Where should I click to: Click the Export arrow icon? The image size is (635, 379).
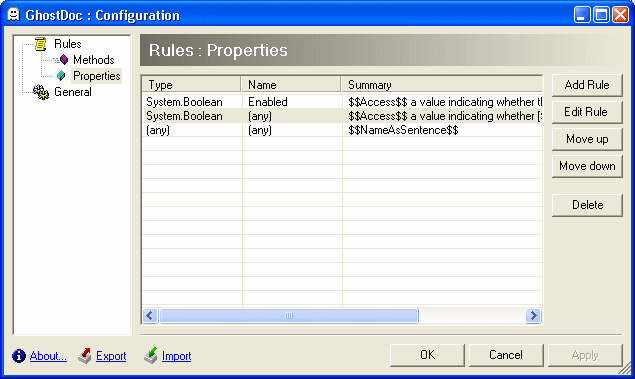pos(85,356)
